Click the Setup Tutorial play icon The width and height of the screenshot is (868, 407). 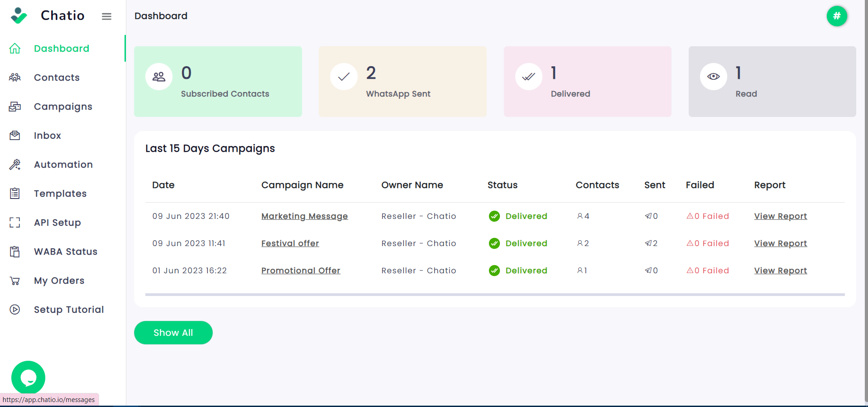[x=15, y=310]
